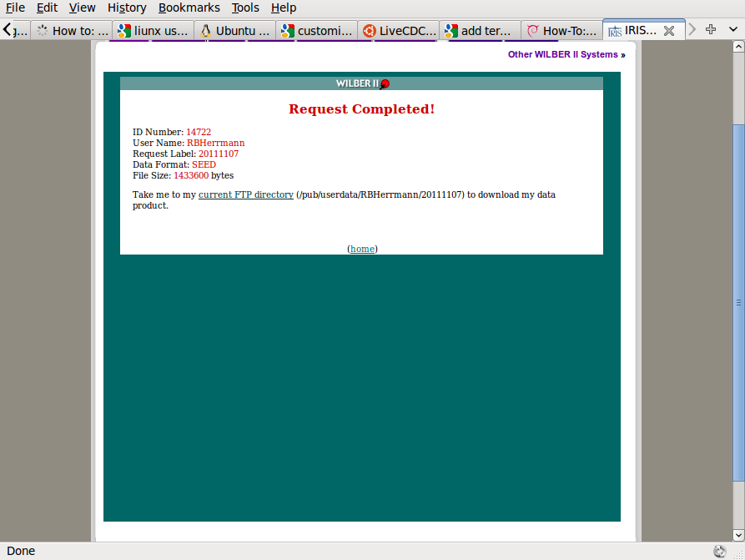This screenshot has height=560, width=745.
Task: Switch to the 'LiveCDC...' tab
Action: pyautogui.click(x=399, y=30)
